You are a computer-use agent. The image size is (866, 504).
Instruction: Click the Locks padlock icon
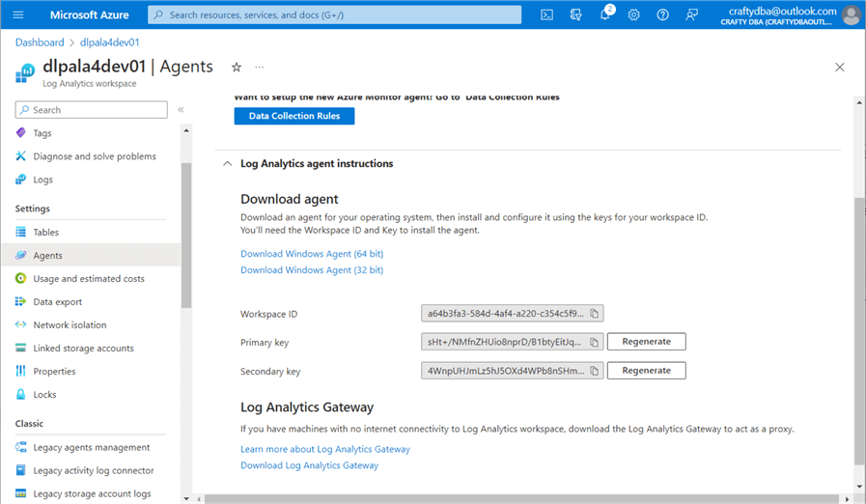[x=20, y=394]
